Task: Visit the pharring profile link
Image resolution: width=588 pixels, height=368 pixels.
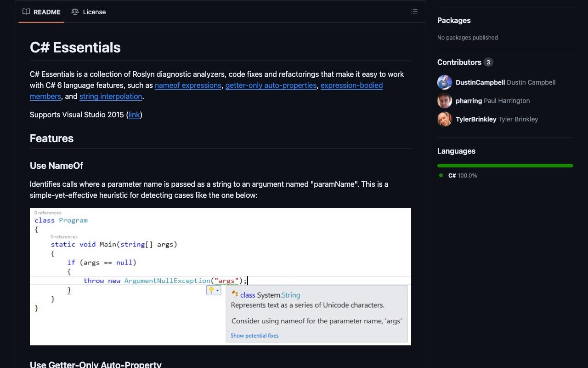Action: (x=469, y=101)
